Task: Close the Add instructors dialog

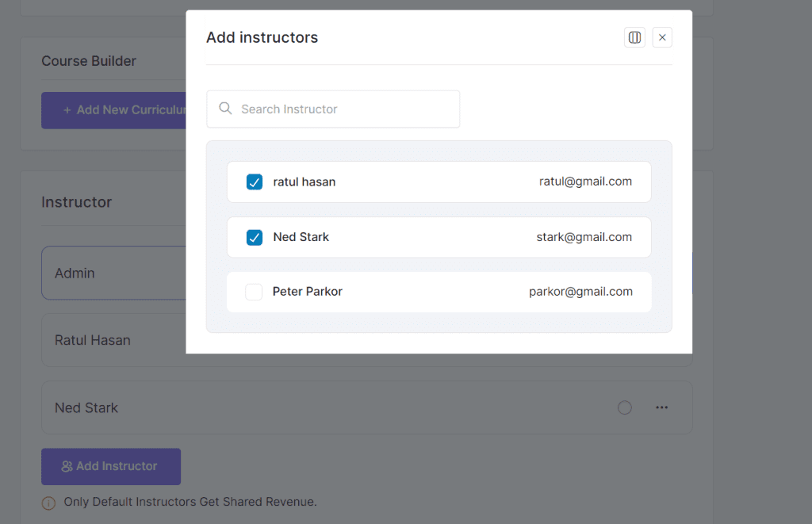Action: tap(662, 37)
